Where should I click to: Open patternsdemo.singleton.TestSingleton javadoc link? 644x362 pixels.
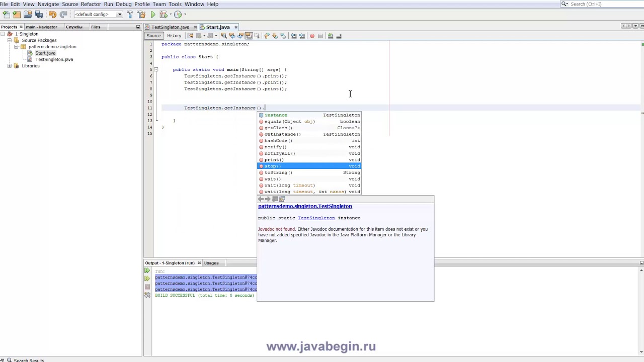[x=305, y=206]
